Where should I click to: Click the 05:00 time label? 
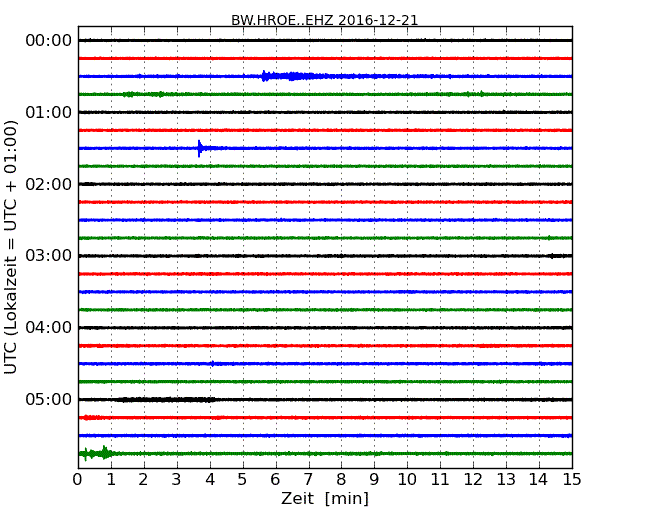[x=49, y=399]
